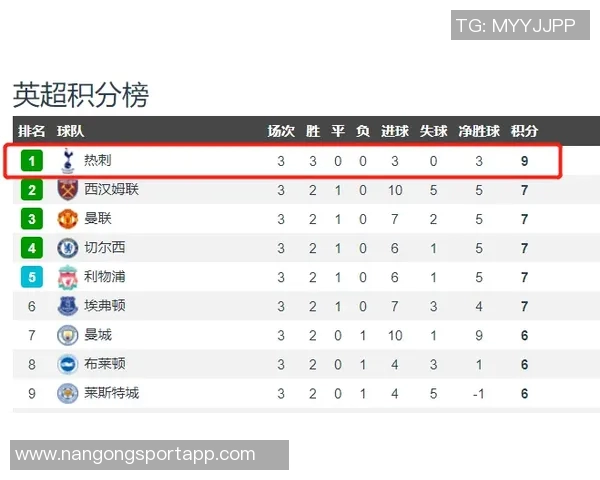Click the 进球 column header
This screenshot has height=480, width=600.
pyautogui.click(x=395, y=131)
